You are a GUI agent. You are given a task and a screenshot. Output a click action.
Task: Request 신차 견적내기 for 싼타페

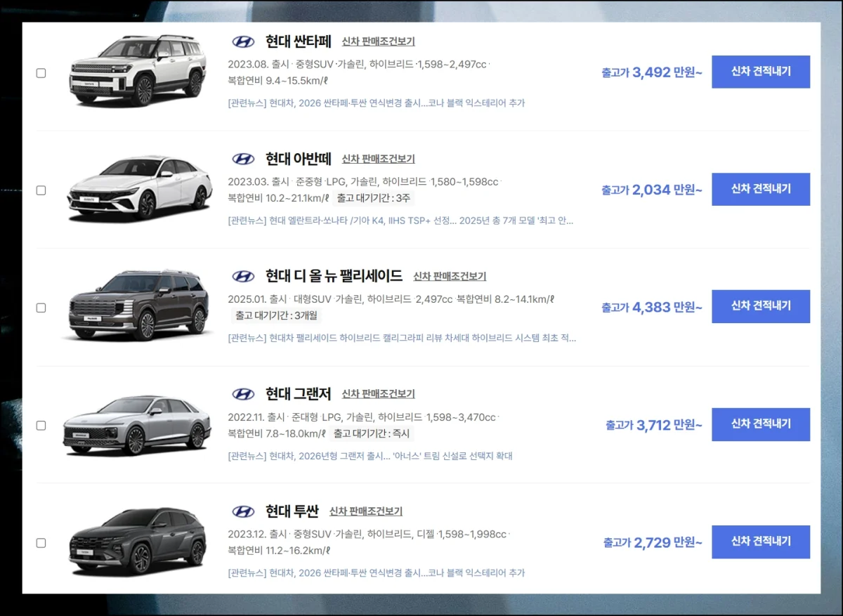[x=761, y=72]
